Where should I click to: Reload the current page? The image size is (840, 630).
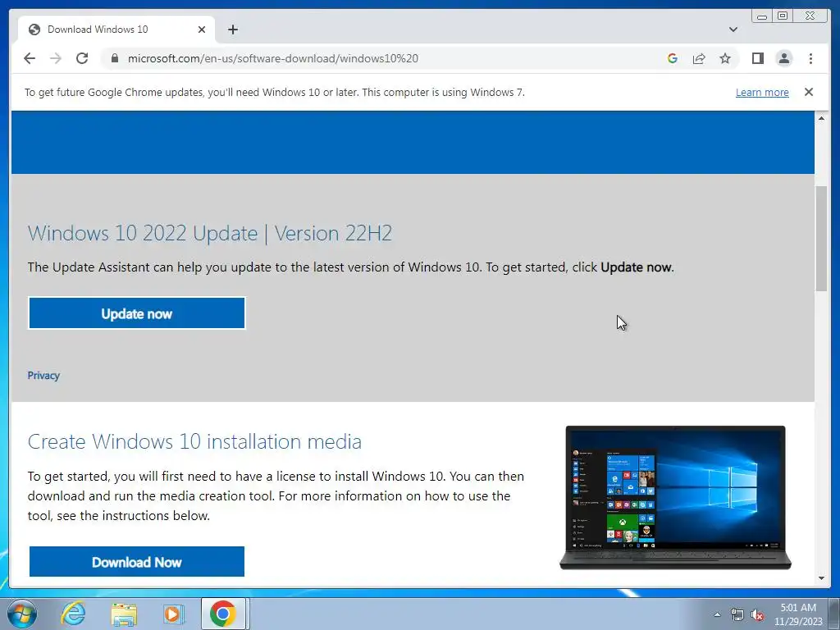pyautogui.click(x=82, y=58)
